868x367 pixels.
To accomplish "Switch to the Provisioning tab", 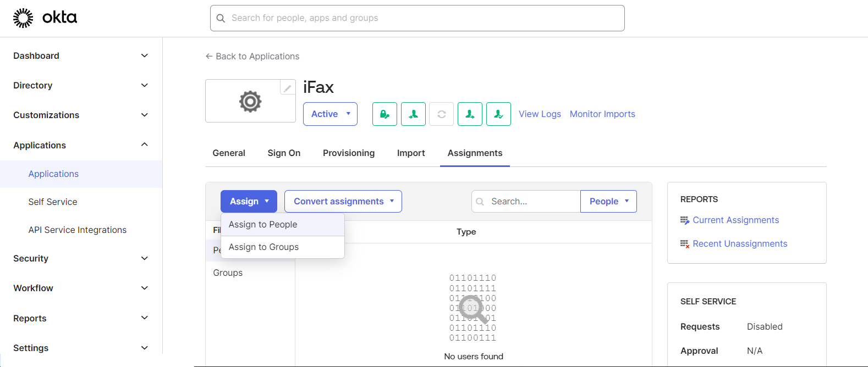I will 349,153.
